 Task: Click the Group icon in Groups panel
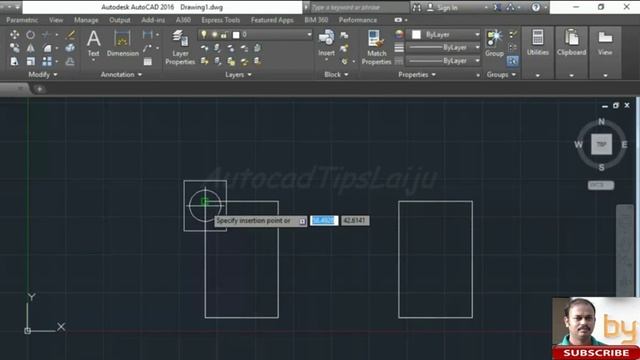click(x=494, y=39)
